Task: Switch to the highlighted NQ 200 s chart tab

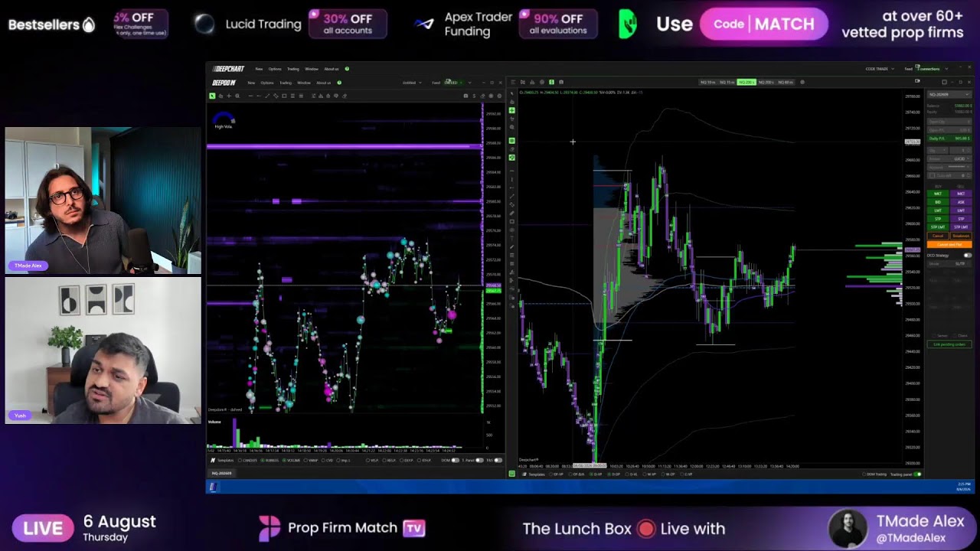Action: 746,82
